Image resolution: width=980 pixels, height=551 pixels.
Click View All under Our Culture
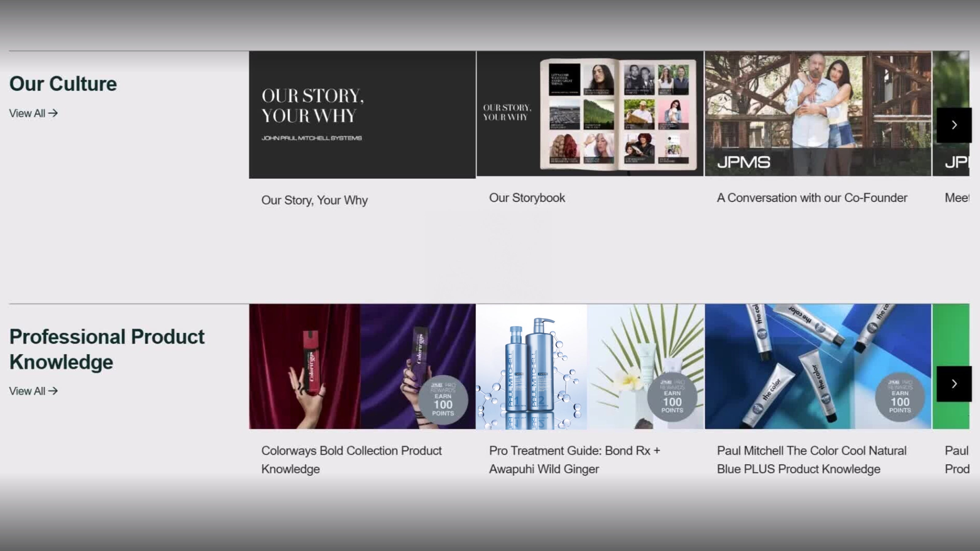pyautogui.click(x=33, y=113)
